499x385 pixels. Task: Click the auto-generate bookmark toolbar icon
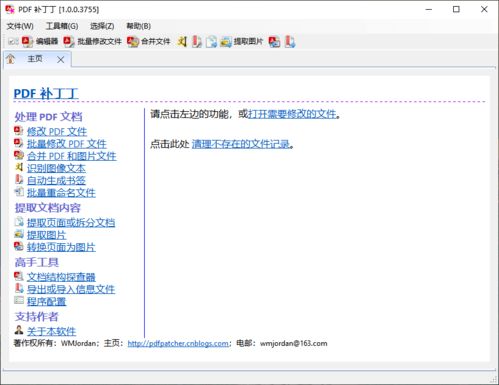pos(197,41)
